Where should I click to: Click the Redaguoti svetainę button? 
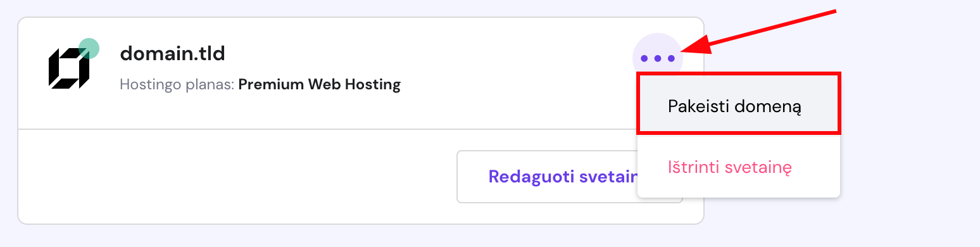pyautogui.click(x=569, y=177)
